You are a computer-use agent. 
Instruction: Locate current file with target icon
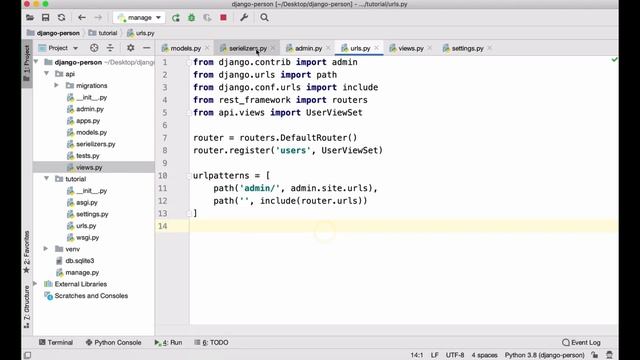pyautogui.click(x=94, y=48)
